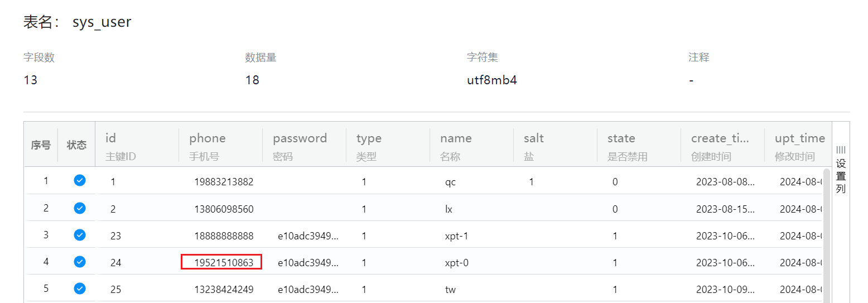
Task: Click the password column header
Action: click(300, 138)
